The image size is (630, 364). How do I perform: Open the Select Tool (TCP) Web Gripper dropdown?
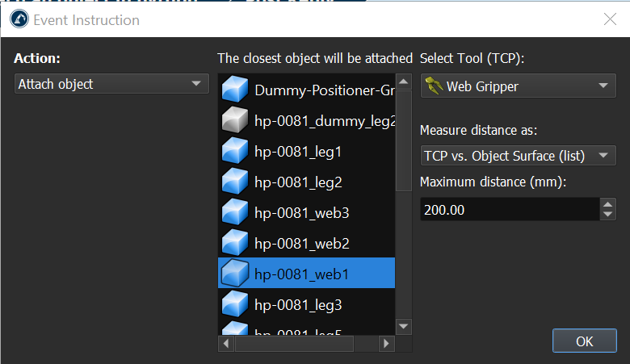click(518, 86)
